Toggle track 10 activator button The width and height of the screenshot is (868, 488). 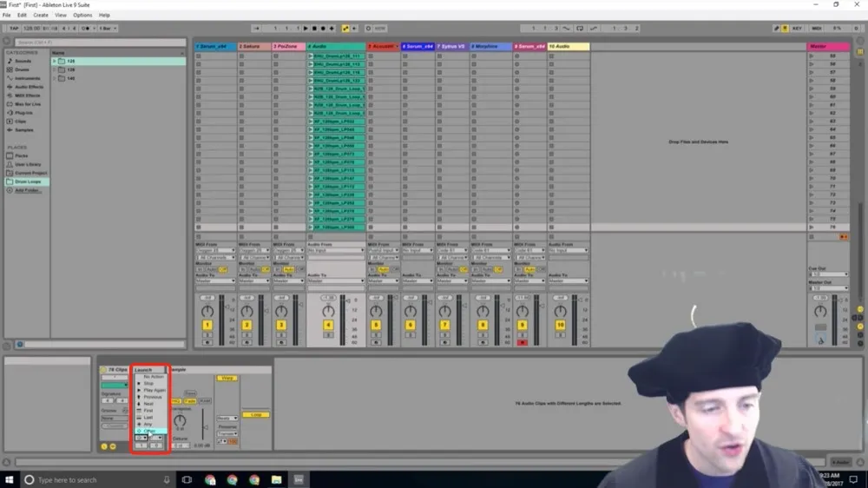click(x=560, y=325)
